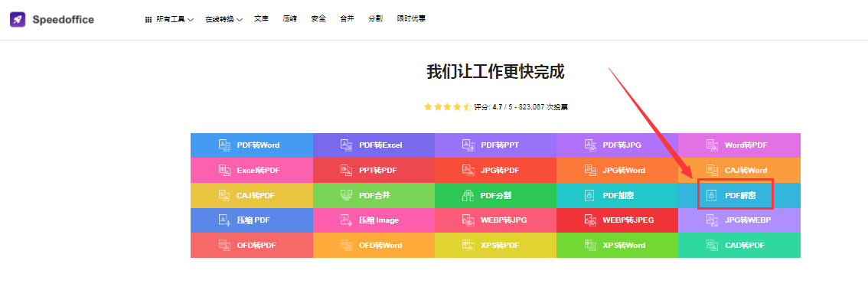Click the PDF转JPG tile icon
Screen dimensions: 868x290
coord(590,145)
